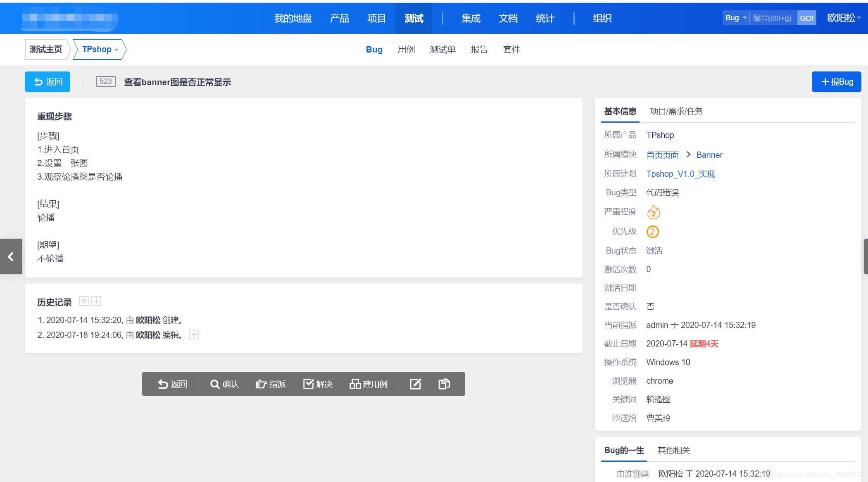Click 确认 to confirm the Bug
The width and height of the screenshot is (868, 482).
(224, 384)
